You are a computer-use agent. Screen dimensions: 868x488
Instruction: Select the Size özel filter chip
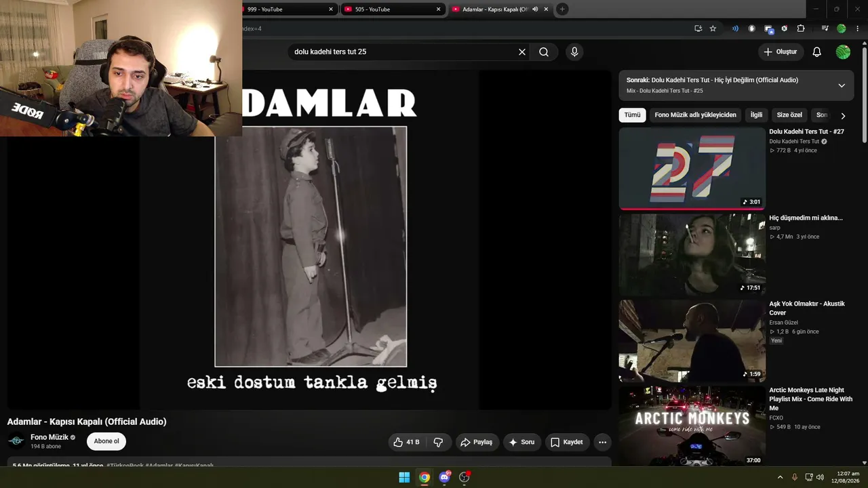pyautogui.click(x=789, y=115)
